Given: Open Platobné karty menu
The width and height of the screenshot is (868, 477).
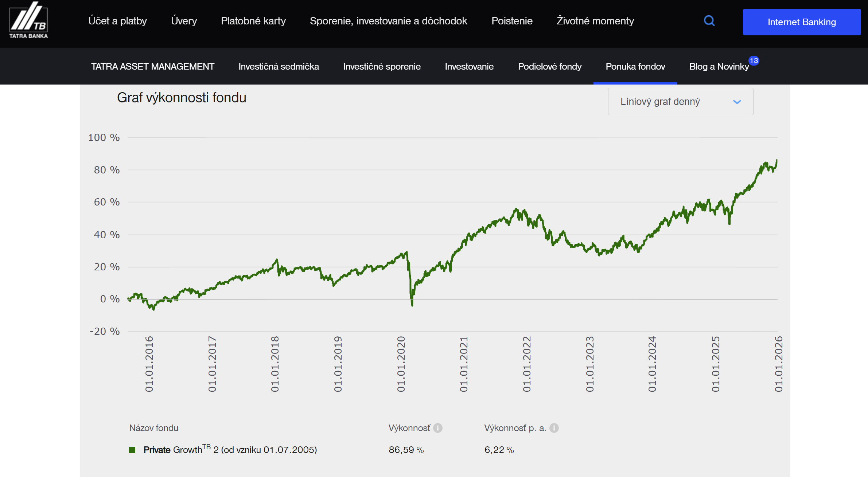Looking at the screenshot, I should tap(253, 21).
